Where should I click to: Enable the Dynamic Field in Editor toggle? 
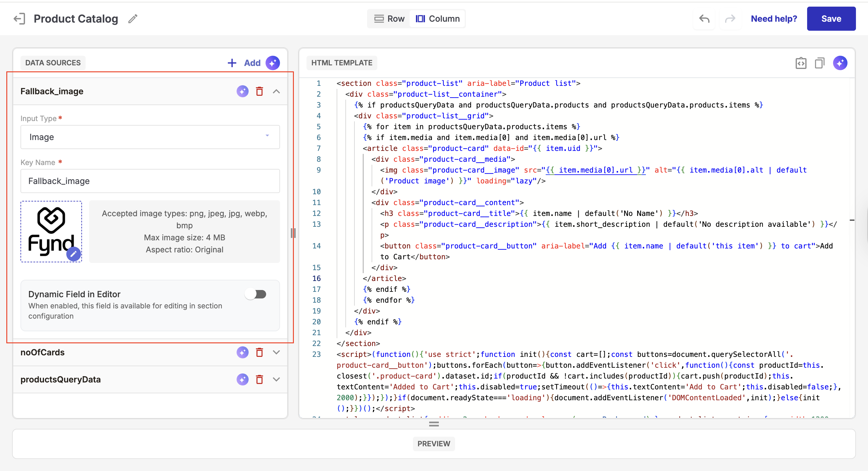(x=256, y=294)
